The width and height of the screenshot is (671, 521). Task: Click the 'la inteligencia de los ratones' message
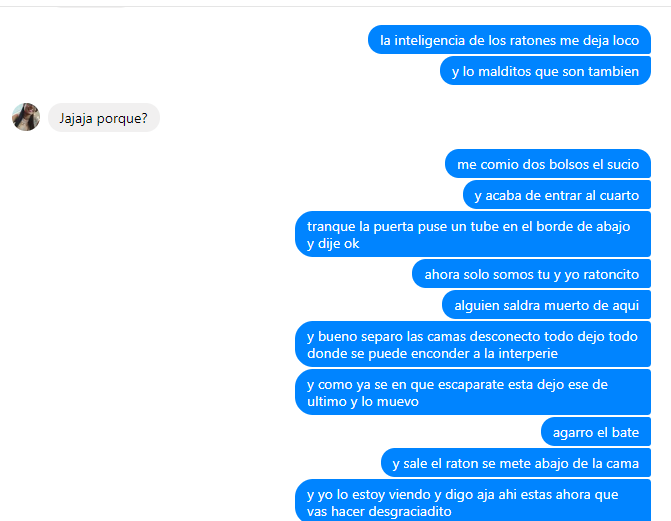coord(509,40)
